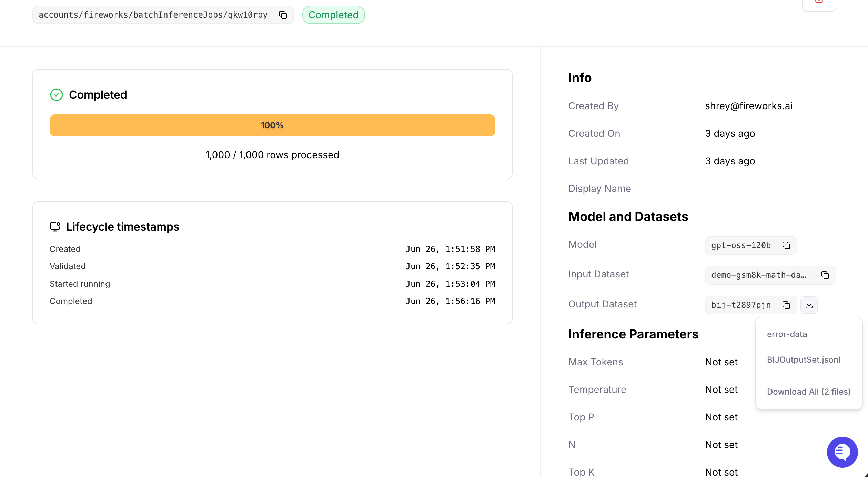This screenshot has width=868, height=477.
Task: Click the 100% progress bar
Action: pyautogui.click(x=272, y=125)
